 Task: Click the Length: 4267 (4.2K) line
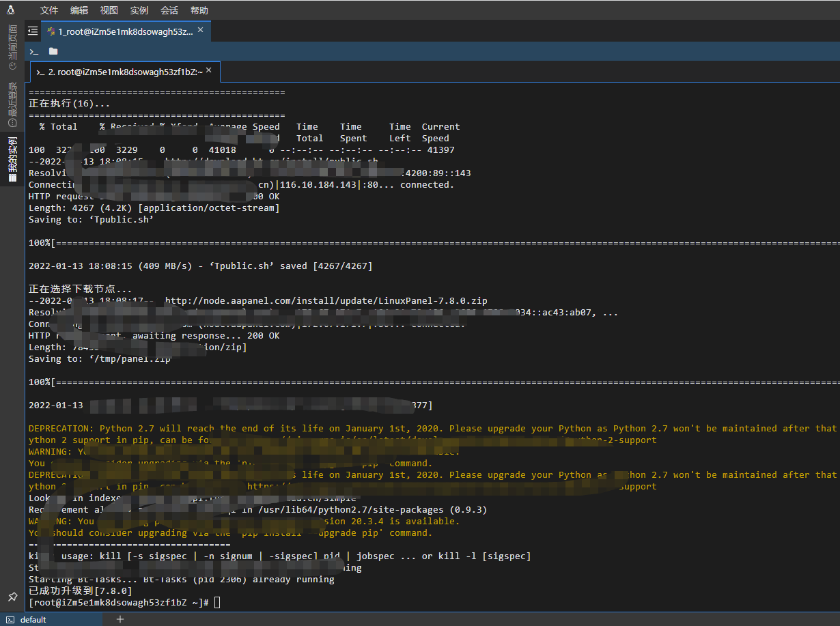click(x=154, y=208)
